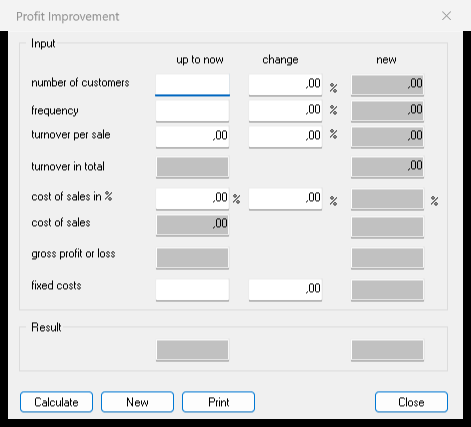Click the Calculate button
Screen dimensions: 471x427
pyautogui.click(x=56, y=402)
